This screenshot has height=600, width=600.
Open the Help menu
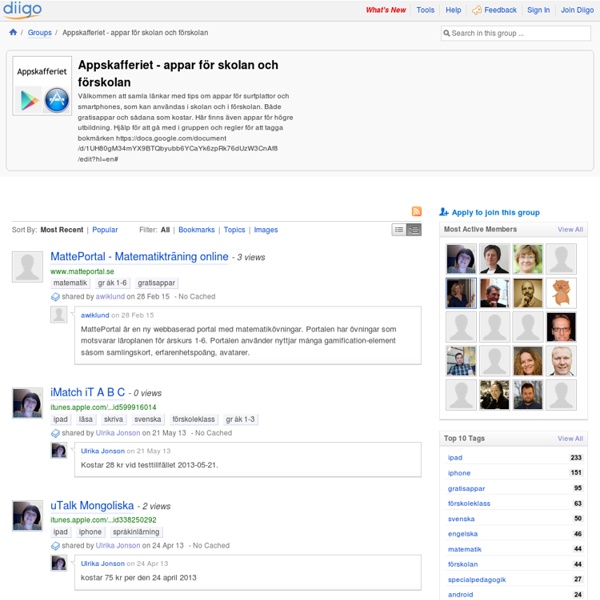click(453, 10)
